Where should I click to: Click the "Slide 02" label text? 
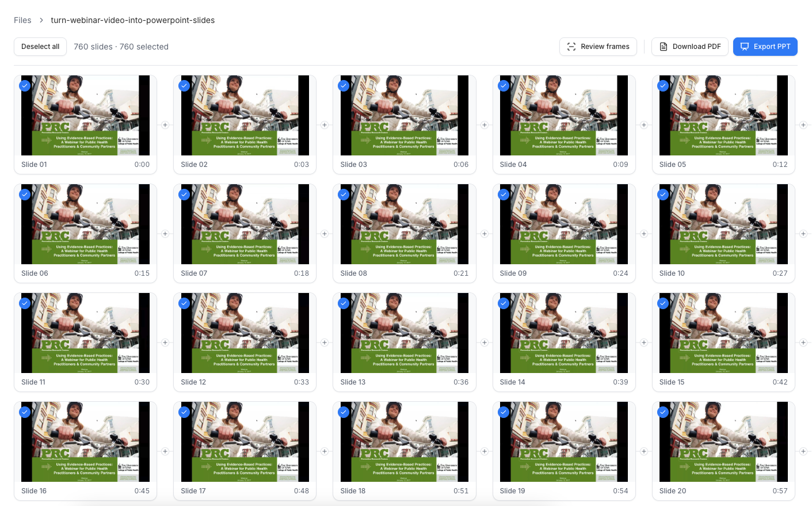click(x=194, y=165)
